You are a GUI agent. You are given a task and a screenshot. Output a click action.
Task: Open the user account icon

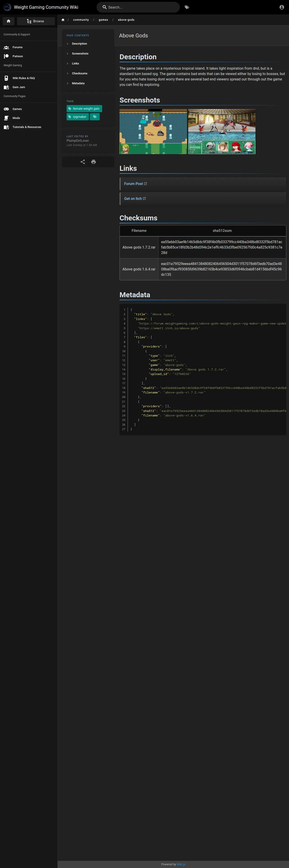[x=282, y=7]
